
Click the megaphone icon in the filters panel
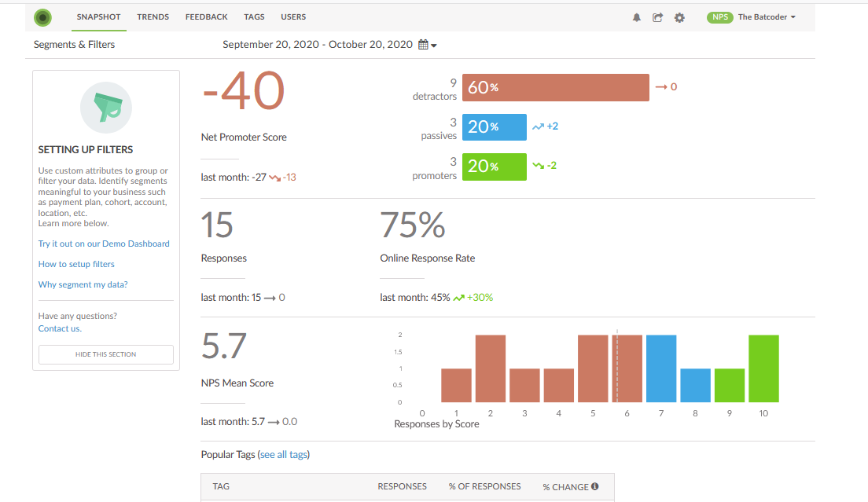[x=105, y=108]
